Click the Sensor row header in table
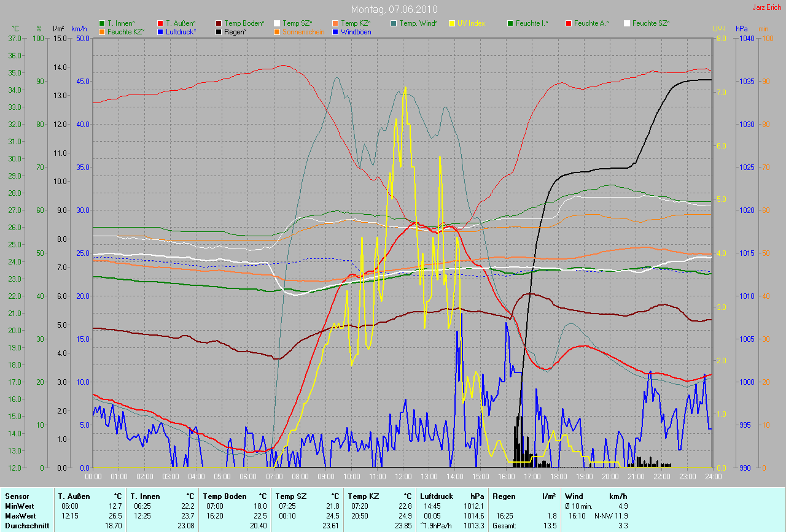 click(17, 496)
